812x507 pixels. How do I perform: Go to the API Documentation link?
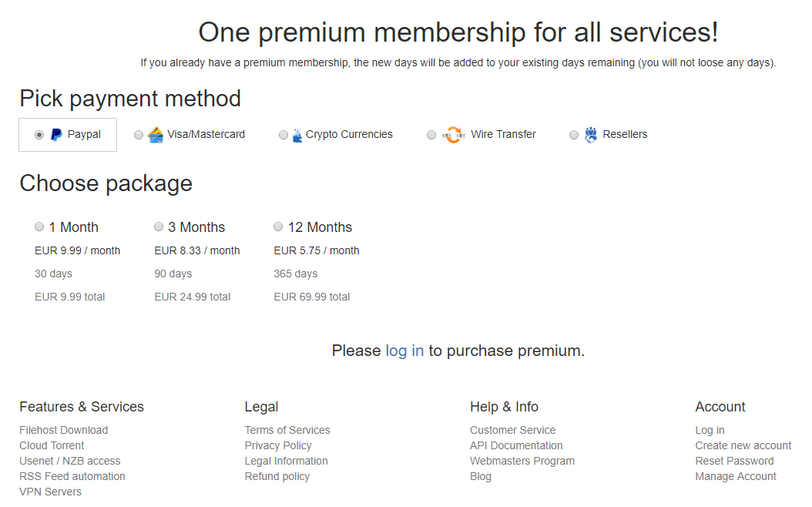516,445
